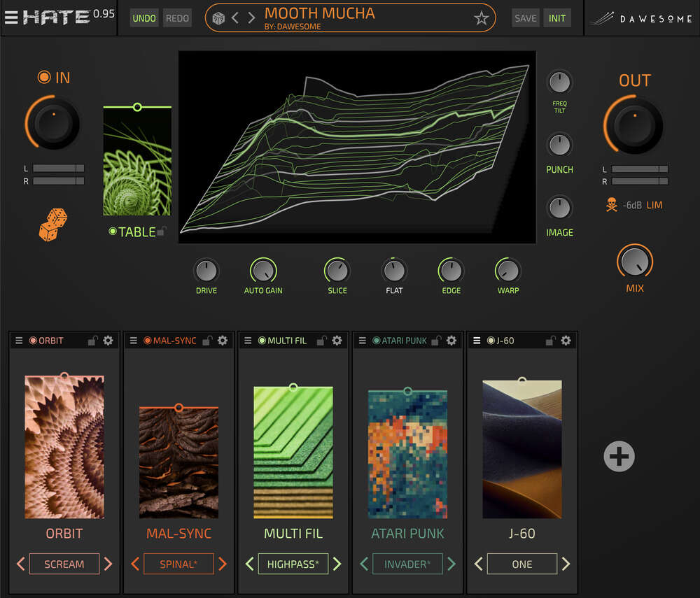Add a new module with the plus button

(619, 456)
